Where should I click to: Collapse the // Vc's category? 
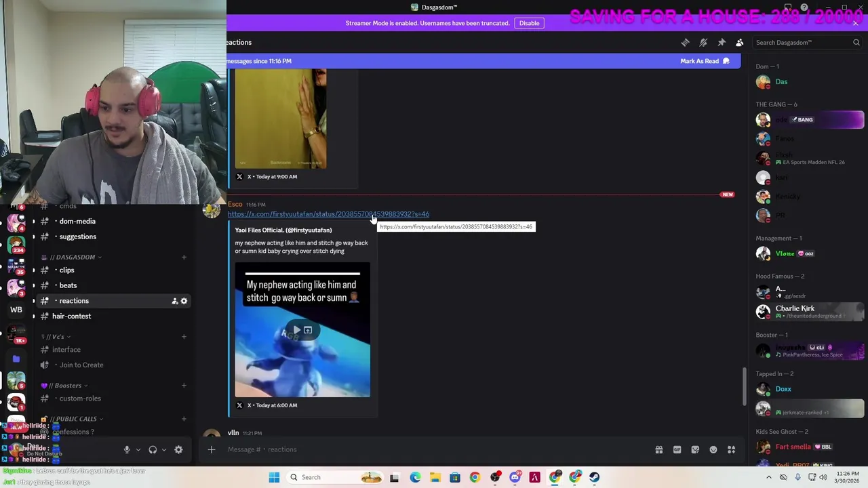click(56, 337)
